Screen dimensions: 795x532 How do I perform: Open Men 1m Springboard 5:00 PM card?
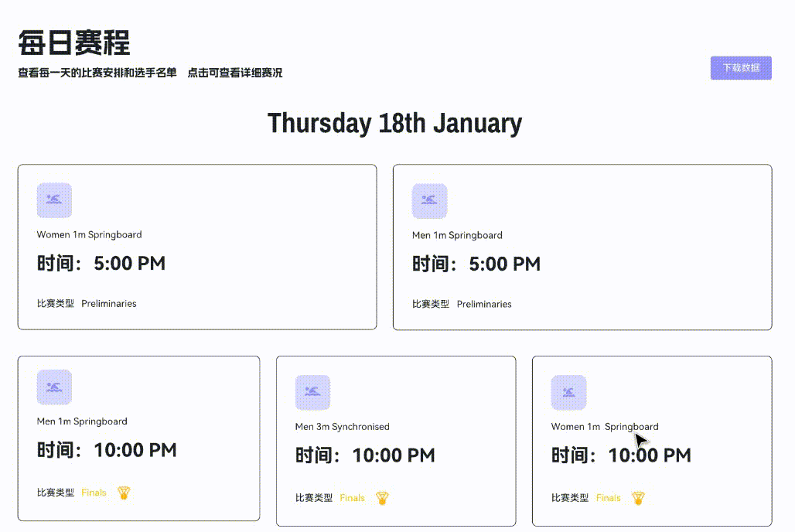[582, 264]
